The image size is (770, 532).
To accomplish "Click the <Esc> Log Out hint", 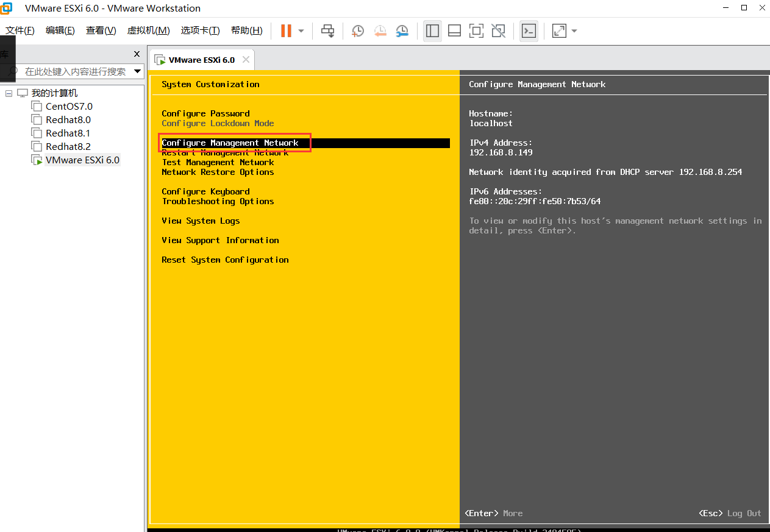I will tap(730, 513).
